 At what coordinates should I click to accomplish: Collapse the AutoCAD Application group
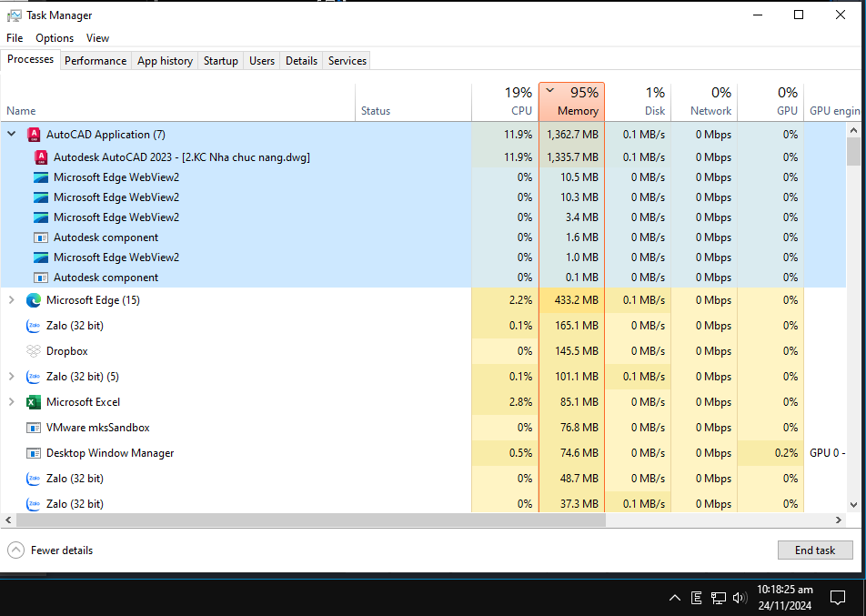point(12,135)
